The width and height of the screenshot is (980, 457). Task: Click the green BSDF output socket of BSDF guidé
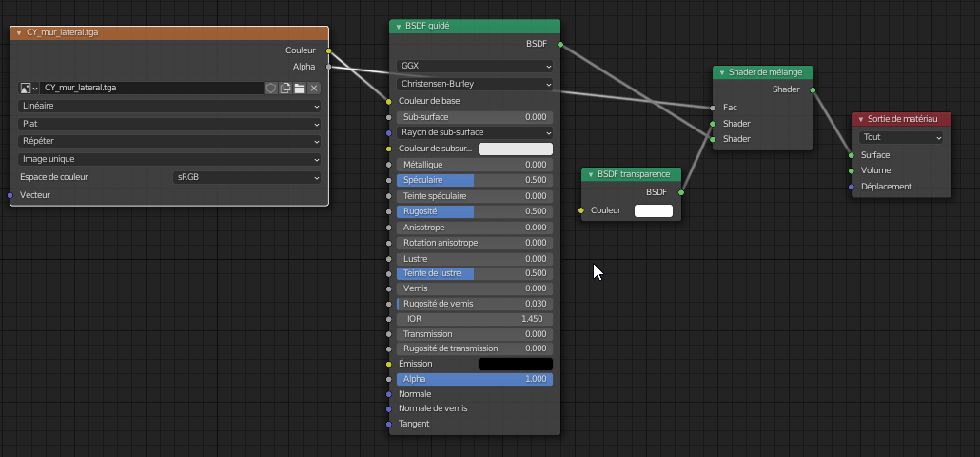[x=560, y=44]
